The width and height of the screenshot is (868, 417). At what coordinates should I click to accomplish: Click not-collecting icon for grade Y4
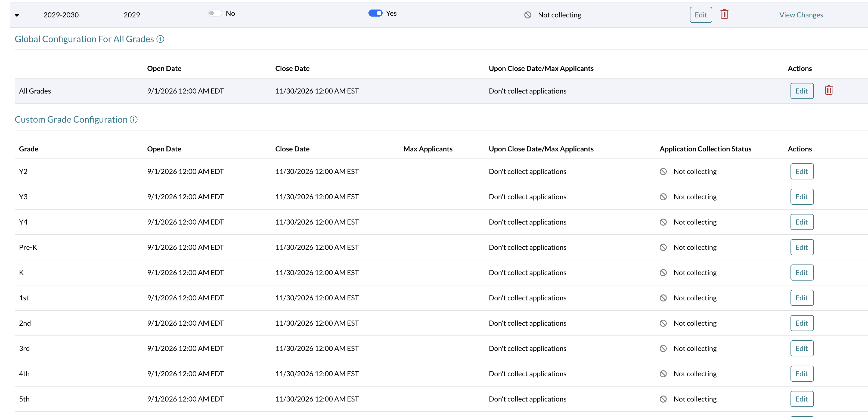coord(663,222)
